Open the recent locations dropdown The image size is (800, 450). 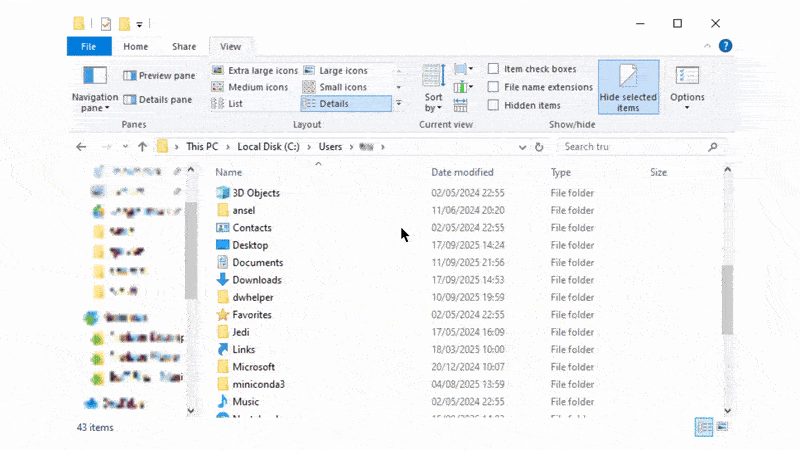tap(125, 147)
